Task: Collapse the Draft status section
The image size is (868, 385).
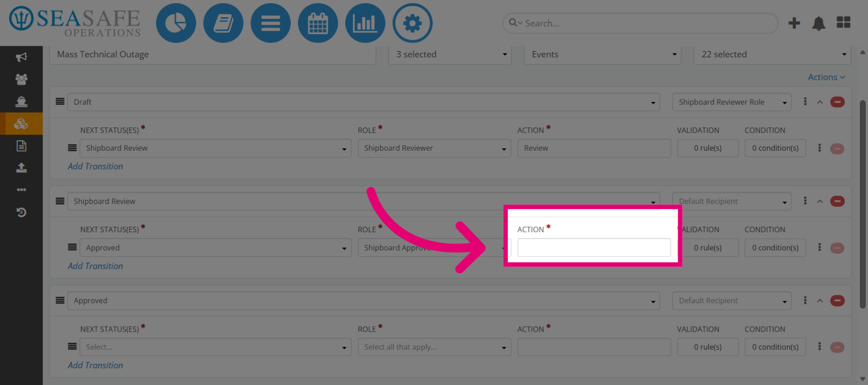Action: tap(820, 102)
